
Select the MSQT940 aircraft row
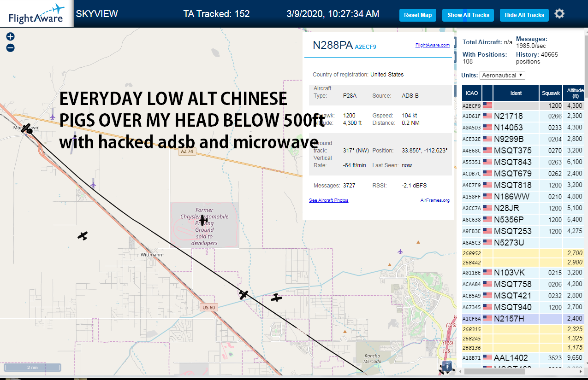(x=523, y=307)
